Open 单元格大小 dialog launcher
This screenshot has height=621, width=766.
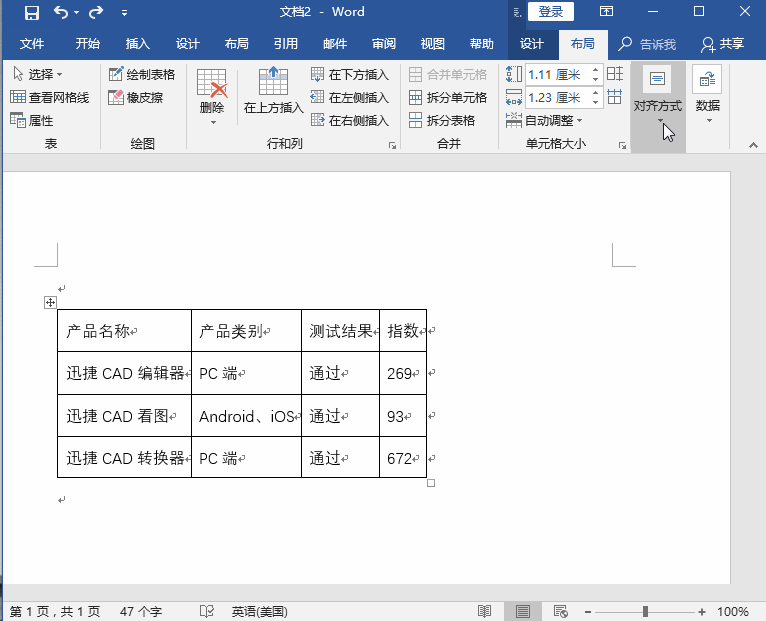(622, 145)
